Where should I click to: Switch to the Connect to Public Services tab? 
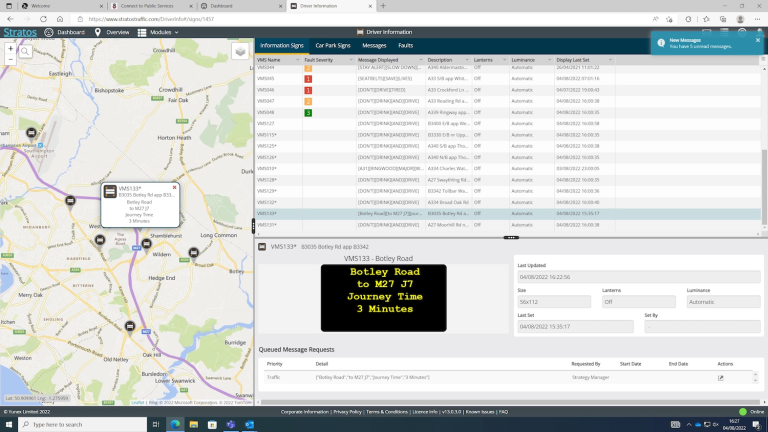(x=150, y=6)
